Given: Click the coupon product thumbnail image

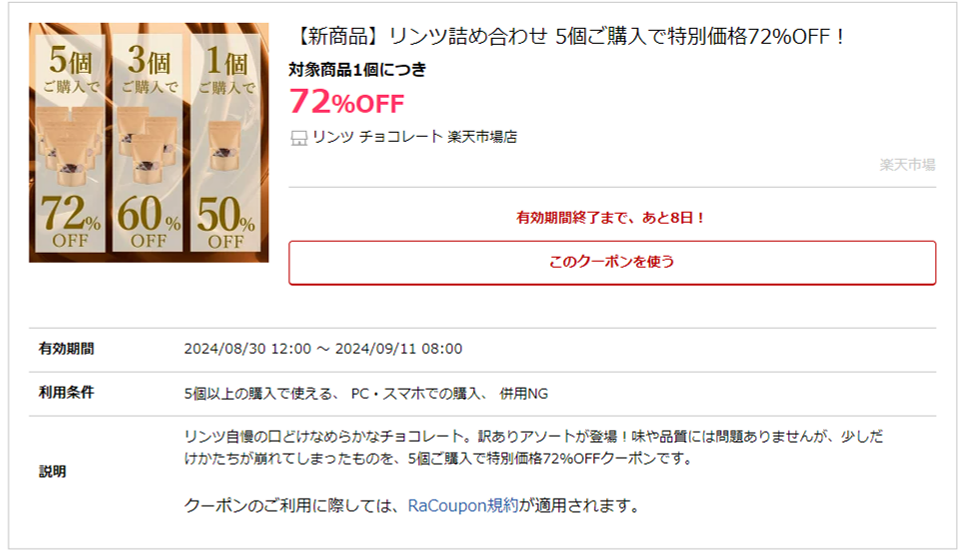Looking at the screenshot, I should [x=149, y=142].
